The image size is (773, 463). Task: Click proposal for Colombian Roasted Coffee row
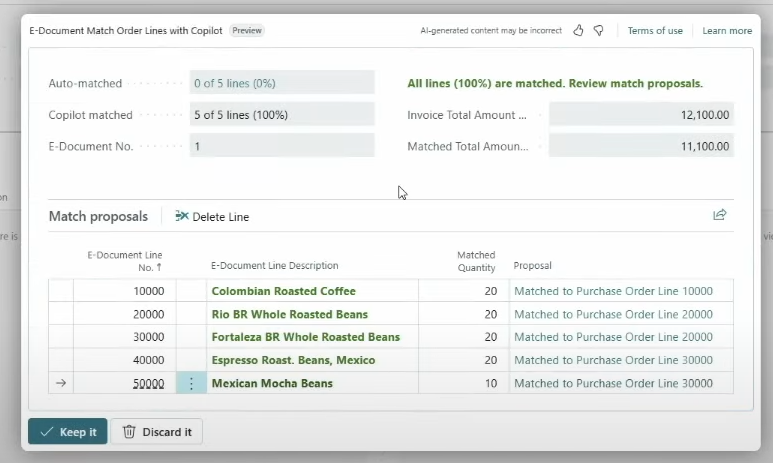(x=613, y=291)
